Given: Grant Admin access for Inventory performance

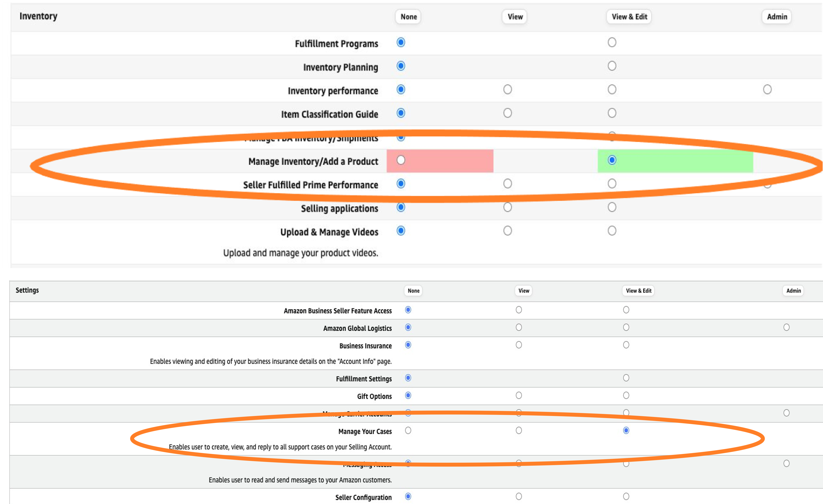Looking at the screenshot, I should 767,89.
